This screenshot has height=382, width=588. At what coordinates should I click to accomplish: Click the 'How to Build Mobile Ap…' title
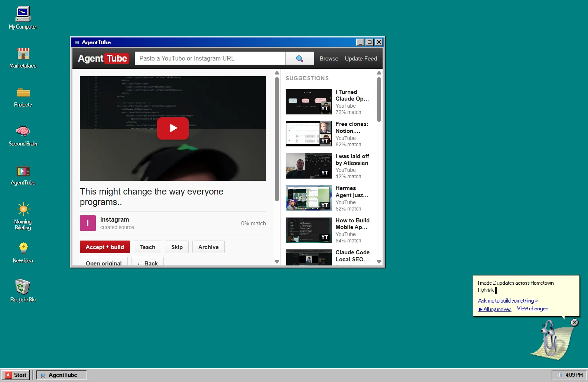pyautogui.click(x=353, y=224)
